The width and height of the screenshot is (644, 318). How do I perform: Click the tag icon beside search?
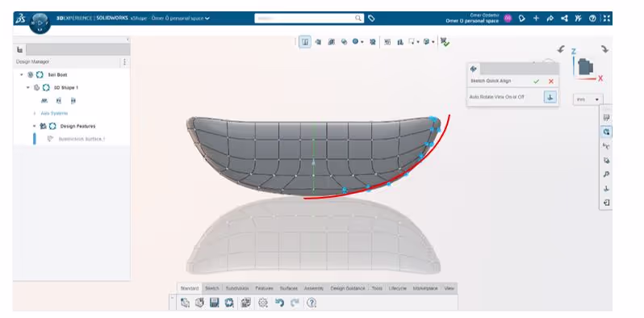click(x=371, y=18)
